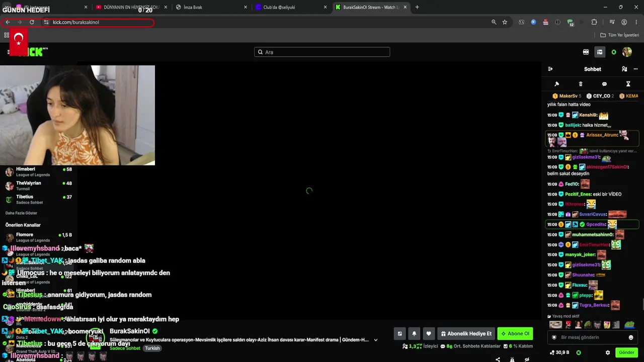Go back to the previous page
This screenshot has height=362, width=644.
click(8, 22)
